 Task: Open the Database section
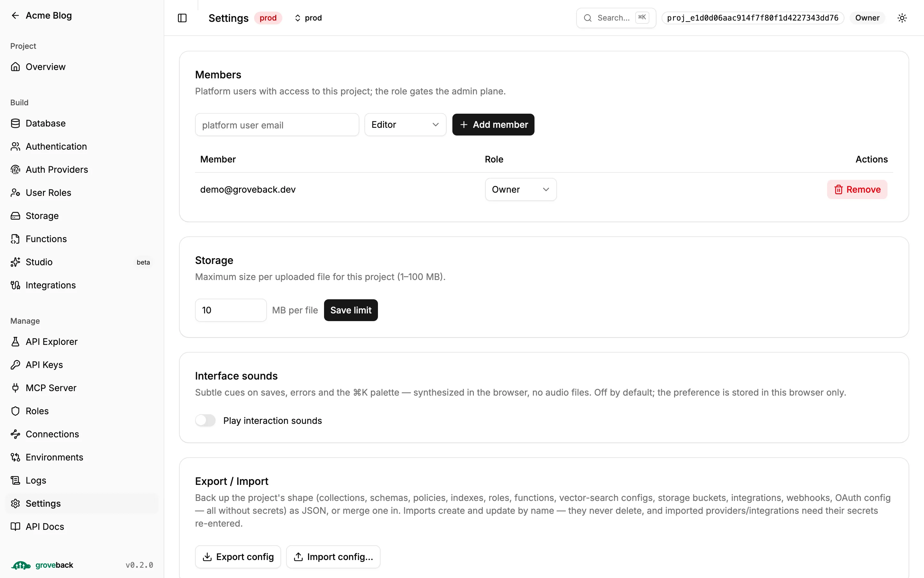tap(82, 124)
